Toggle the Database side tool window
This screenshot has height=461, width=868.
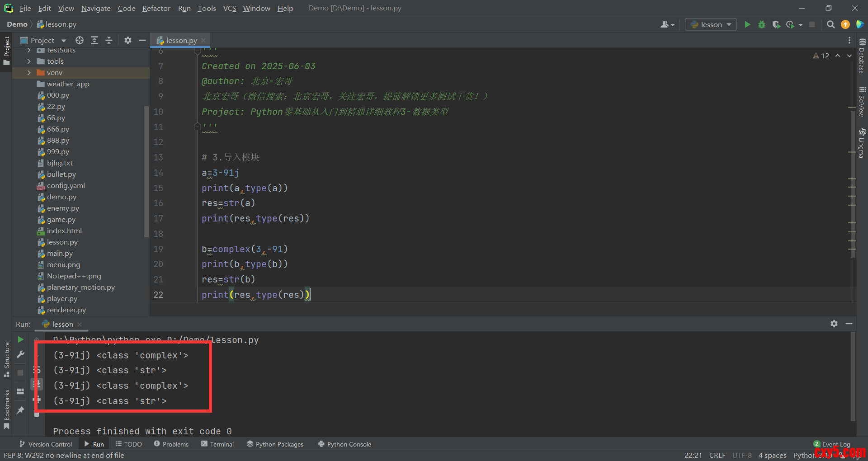pos(862,56)
